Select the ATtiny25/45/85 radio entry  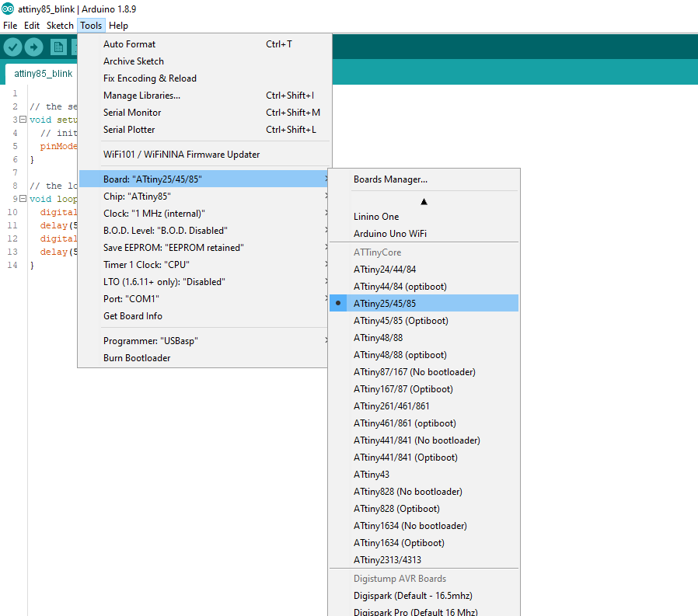pos(424,303)
